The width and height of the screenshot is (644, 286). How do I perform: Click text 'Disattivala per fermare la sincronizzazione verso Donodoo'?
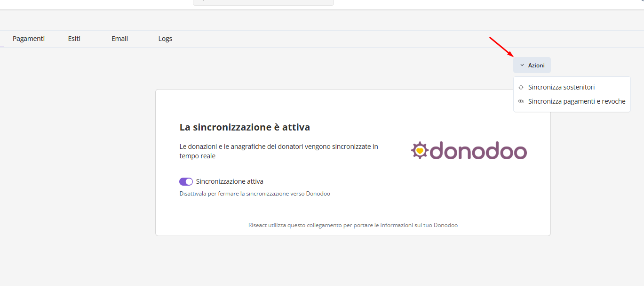tap(255, 194)
